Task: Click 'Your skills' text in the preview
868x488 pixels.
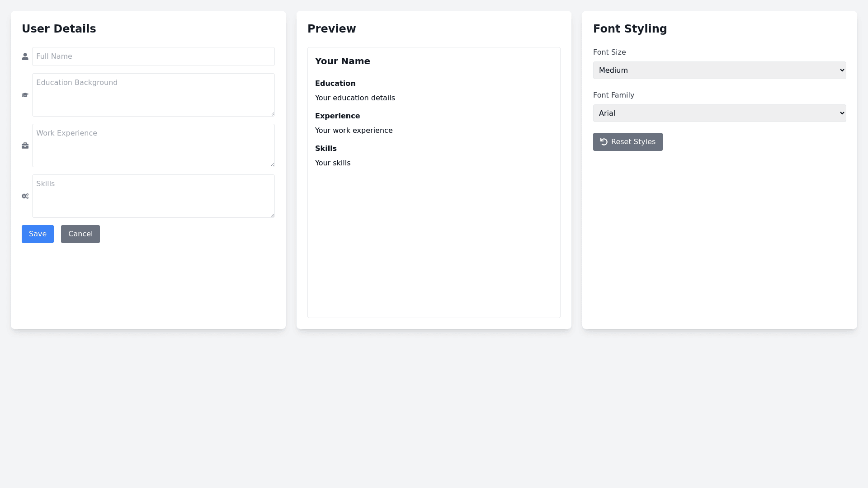Action: (x=332, y=163)
